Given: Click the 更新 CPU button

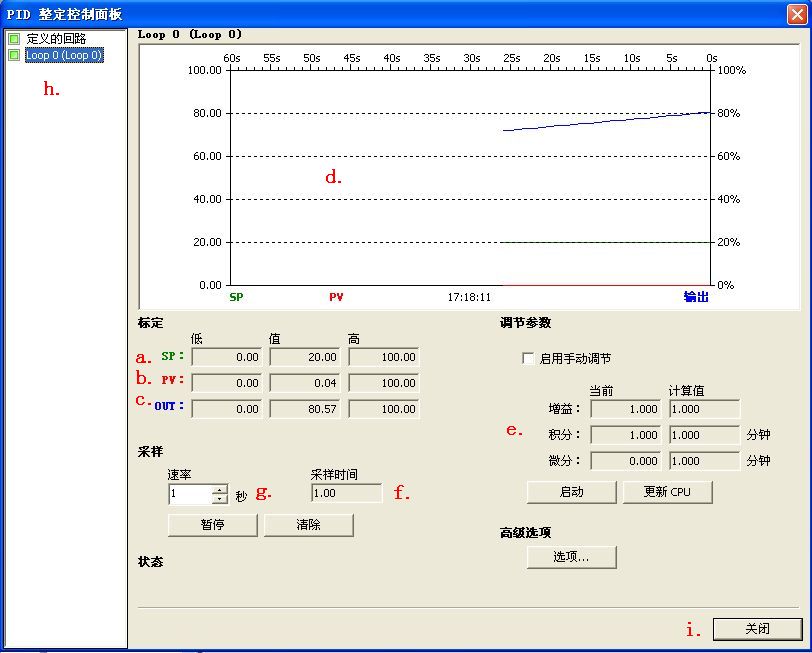Looking at the screenshot, I should 667,491.
